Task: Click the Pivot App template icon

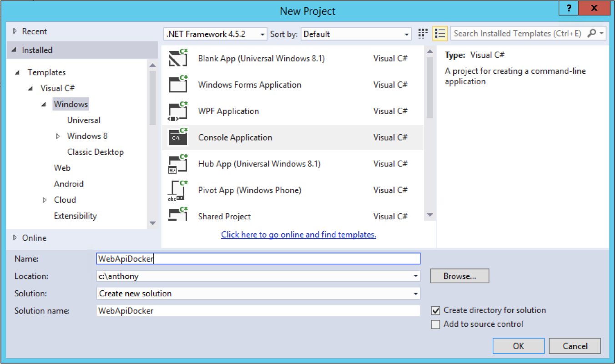Action: tap(178, 190)
